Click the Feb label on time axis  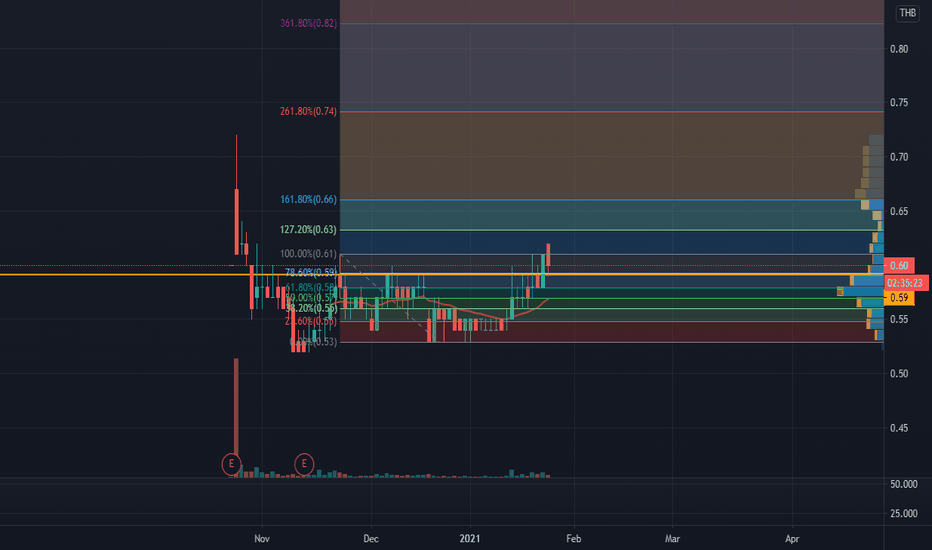(x=574, y=539)
